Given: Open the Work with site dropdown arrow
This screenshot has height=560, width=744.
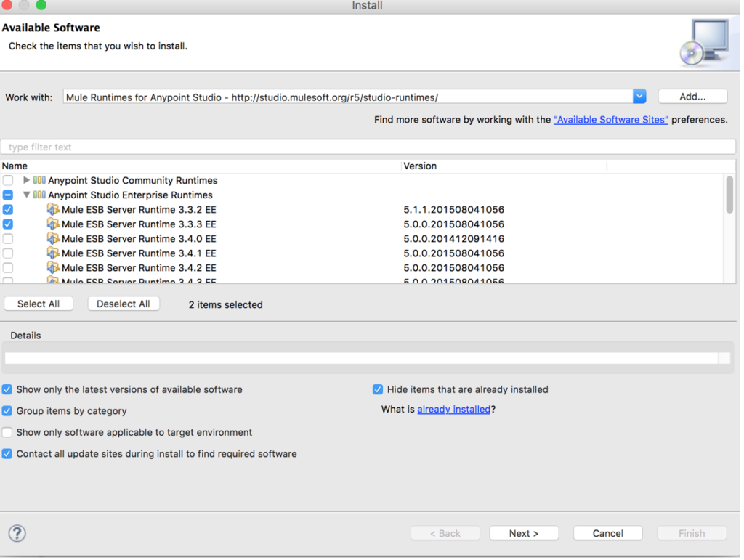Looking at the screenshot, I should click(x=639, y=97).
